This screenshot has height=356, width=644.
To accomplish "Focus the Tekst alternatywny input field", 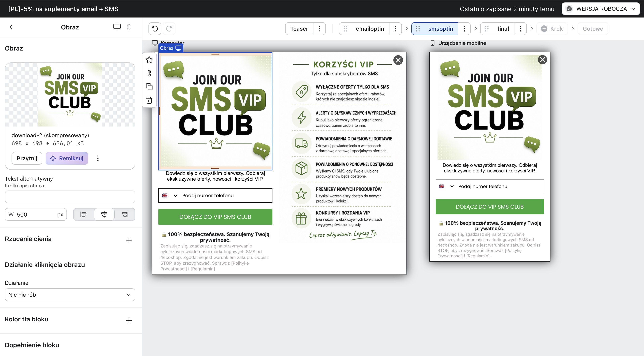I will pos(70,197).
